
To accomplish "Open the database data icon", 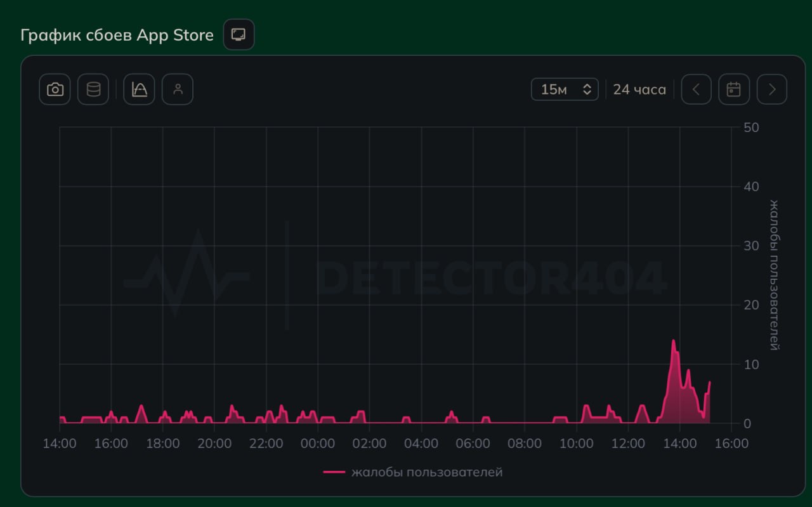I will tap(93, 89).
